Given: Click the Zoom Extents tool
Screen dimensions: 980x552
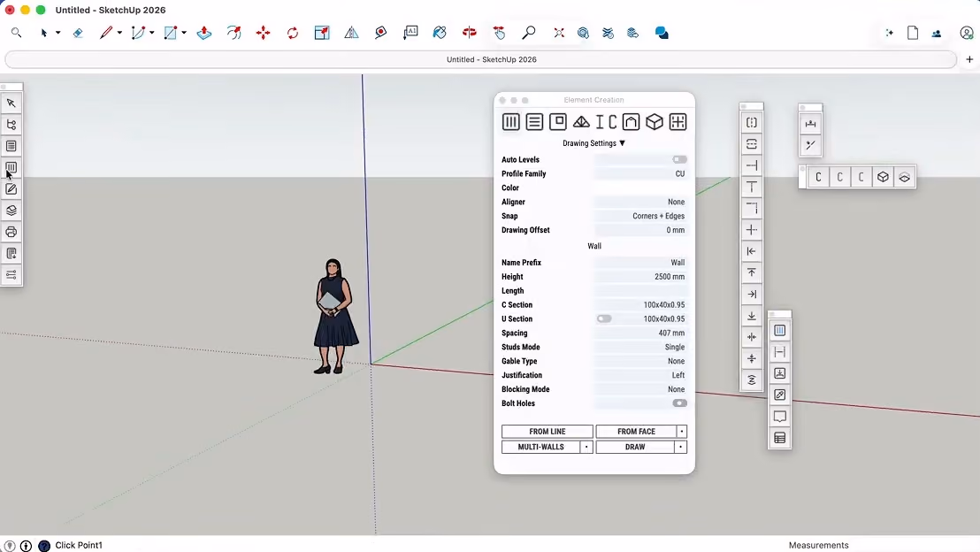Looking at the screenshot, I should click(x=559, y=33).
